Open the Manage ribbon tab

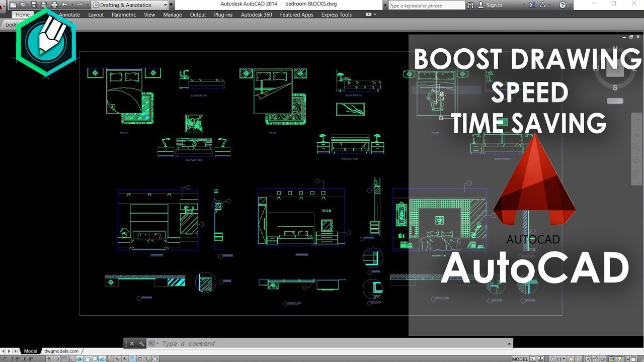[173, 15]
